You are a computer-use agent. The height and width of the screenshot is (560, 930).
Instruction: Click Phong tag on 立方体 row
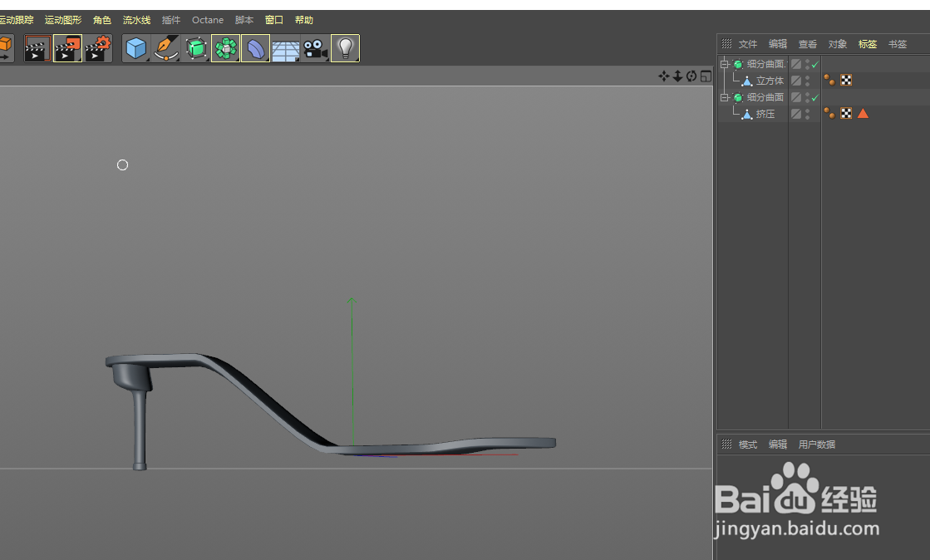point(829,80)
